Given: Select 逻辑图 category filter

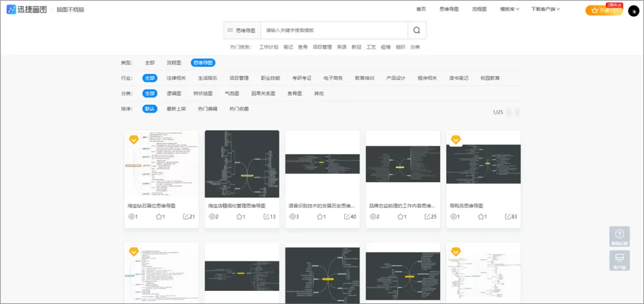Looking at the screenshot, I should (174, 93).
